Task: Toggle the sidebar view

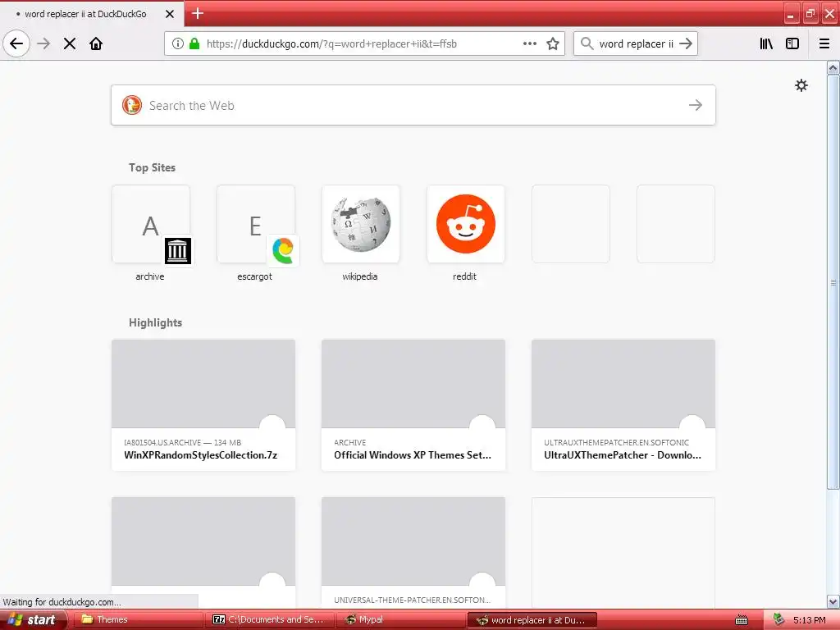Action: 792,43
